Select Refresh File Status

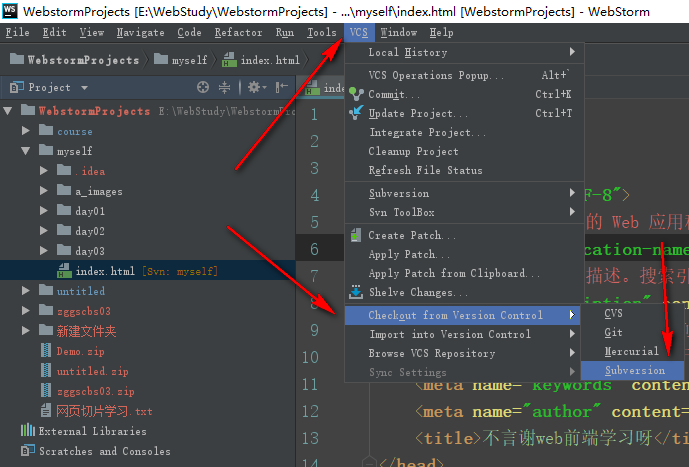click(464, 170)
